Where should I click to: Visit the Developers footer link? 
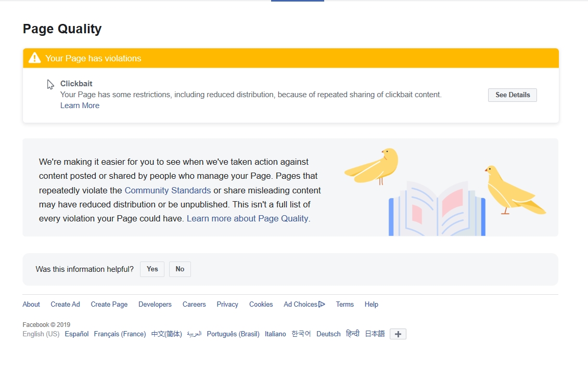(155, 304)
